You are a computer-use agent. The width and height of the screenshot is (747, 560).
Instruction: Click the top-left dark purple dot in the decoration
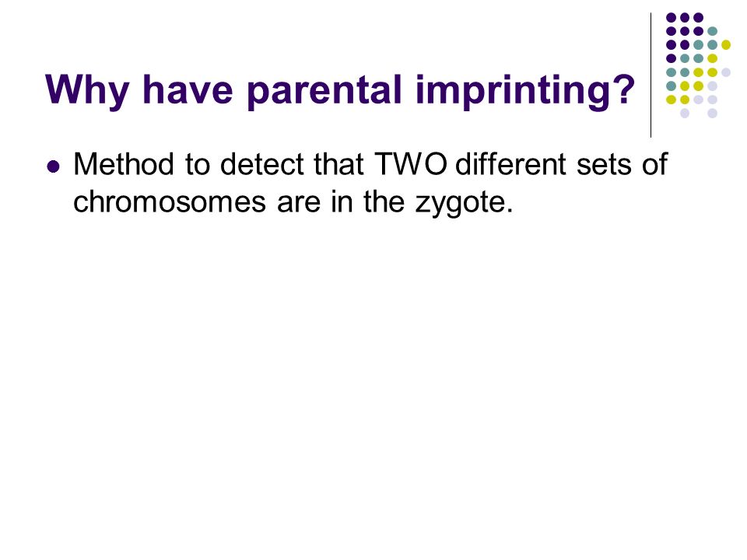[671, 18]
